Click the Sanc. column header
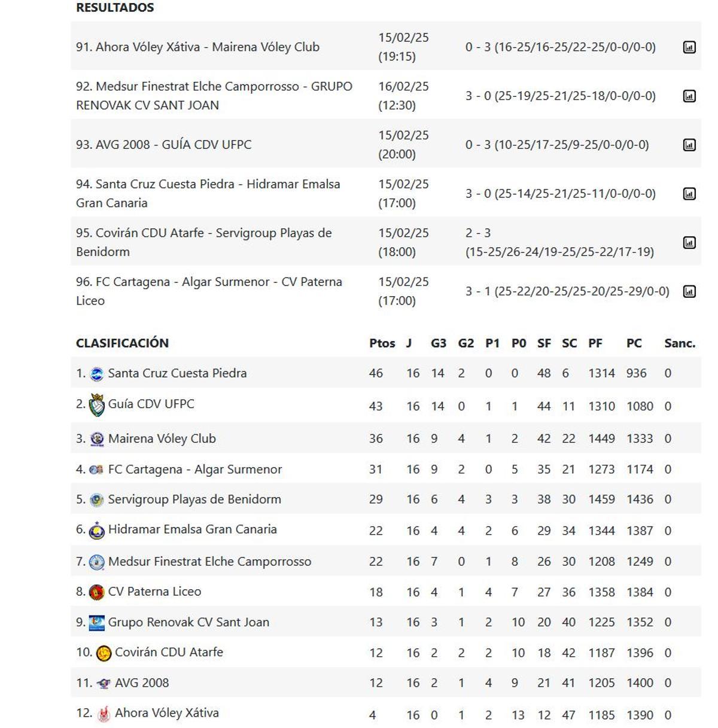 click(x=679, y=343)
